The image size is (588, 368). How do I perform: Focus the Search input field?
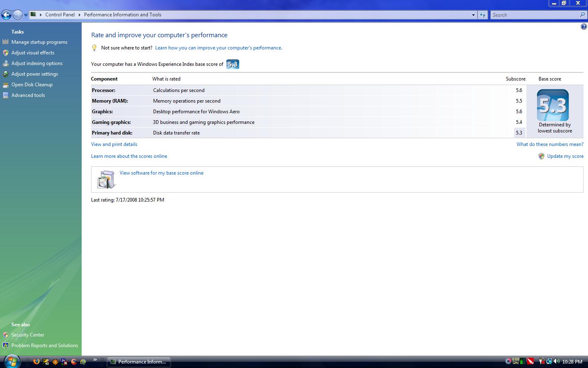point(534,15)
